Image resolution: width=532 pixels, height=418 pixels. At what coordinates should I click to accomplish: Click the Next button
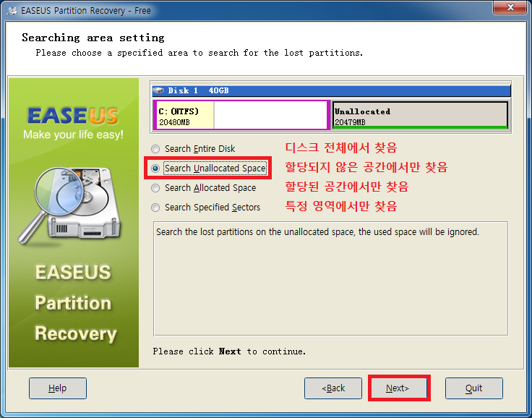tap(398, 388)
